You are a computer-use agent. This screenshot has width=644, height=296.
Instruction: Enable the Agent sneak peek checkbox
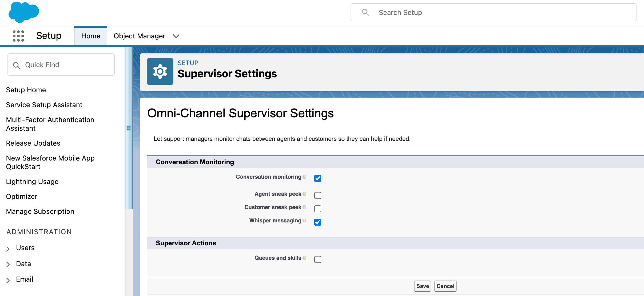tap(317, 195)
